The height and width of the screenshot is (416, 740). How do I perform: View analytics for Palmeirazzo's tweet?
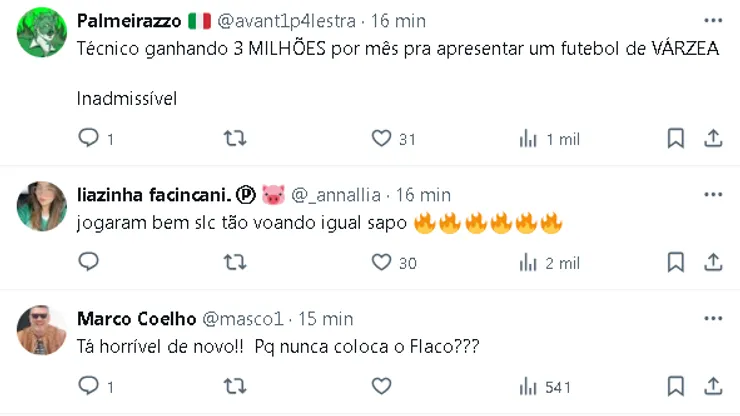pyautogui.click(x=528, y=139)
